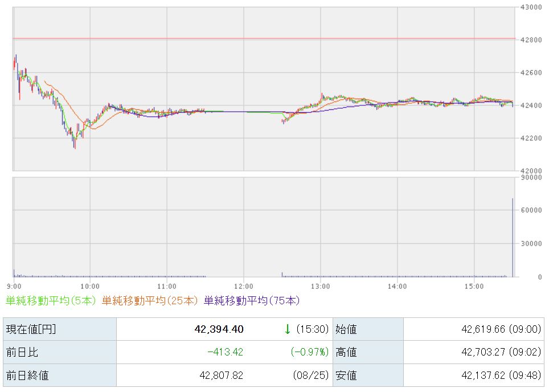Click the 42400 price axis label
The width and height of the screenshot is (549, 392).
[x=531, y=105]
